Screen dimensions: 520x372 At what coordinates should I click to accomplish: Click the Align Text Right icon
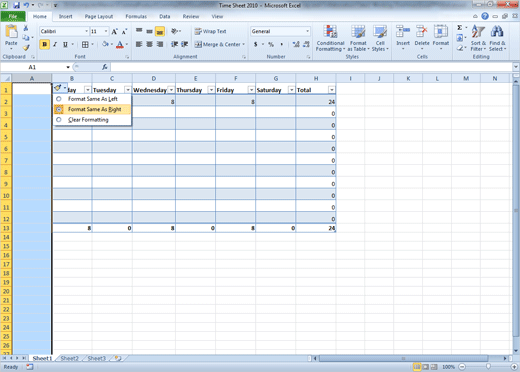coord(160,44)
